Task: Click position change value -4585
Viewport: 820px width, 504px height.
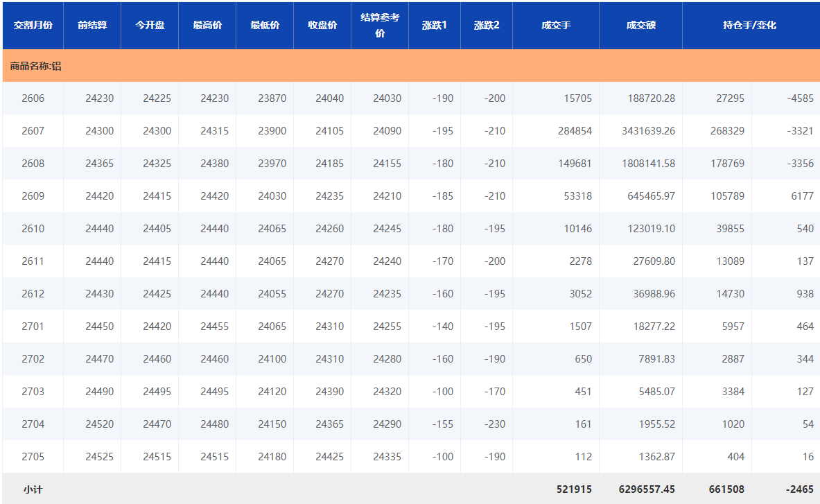Action: (800, 98)
